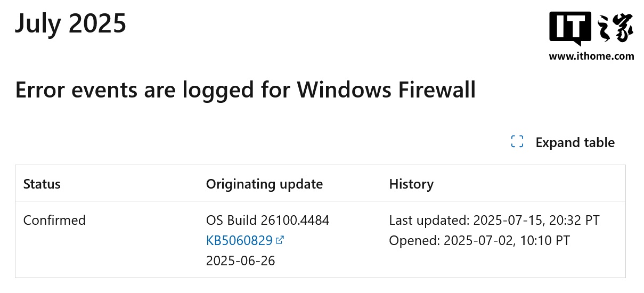Image resolution: width=644 pixels, height=293 pixels.
Task: Click the Status column header
Action: (42, 184)
